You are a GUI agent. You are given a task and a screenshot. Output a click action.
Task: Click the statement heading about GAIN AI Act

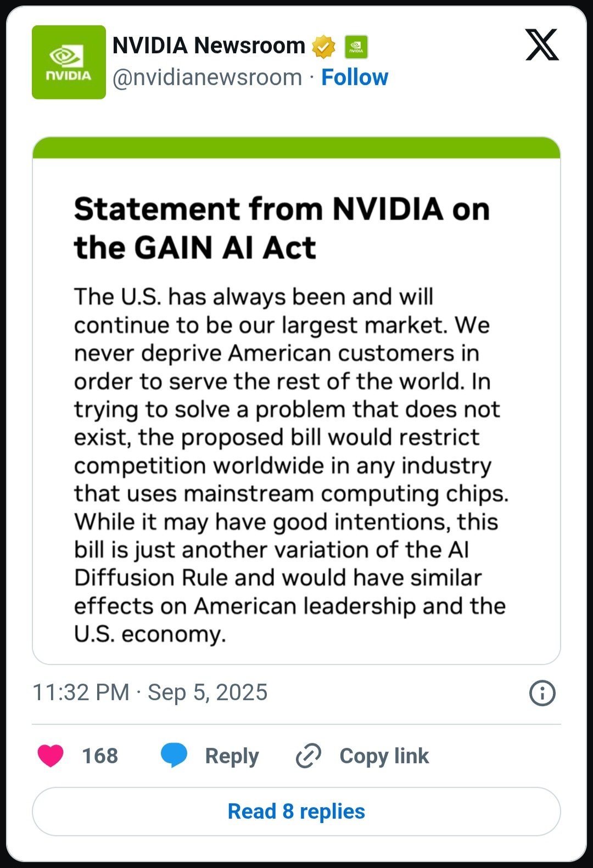282,228
